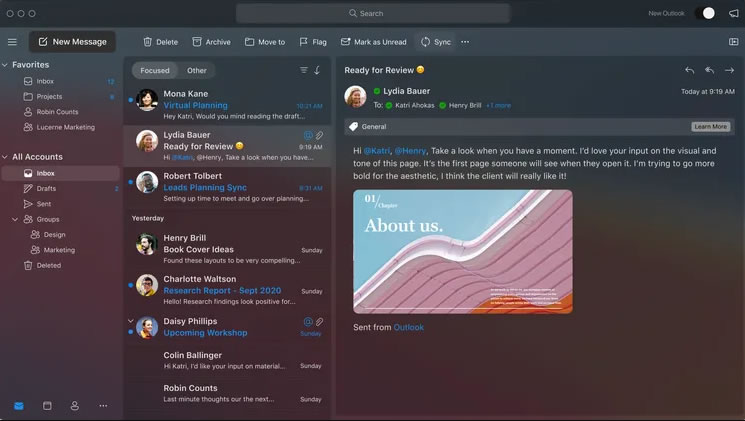Flag the selected message
Screen dimensions: 745x421
coord(313,42)
